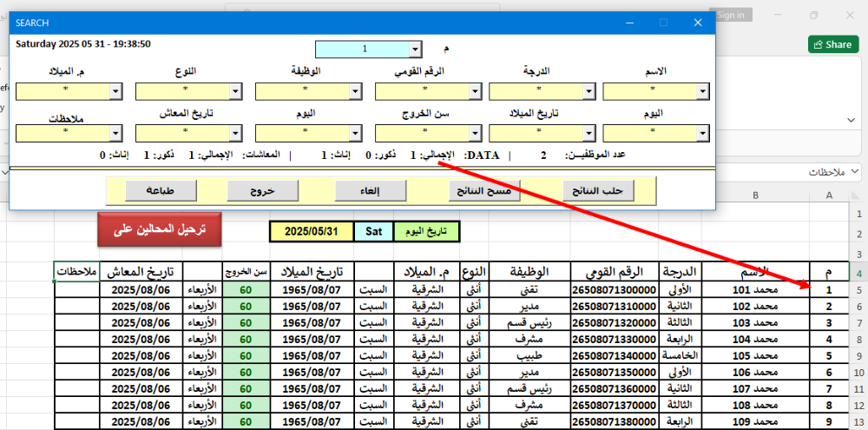Open the الوظيفة dropdown arrow
The width and height of the screenshot is (868, 430).
coord(355,91)
